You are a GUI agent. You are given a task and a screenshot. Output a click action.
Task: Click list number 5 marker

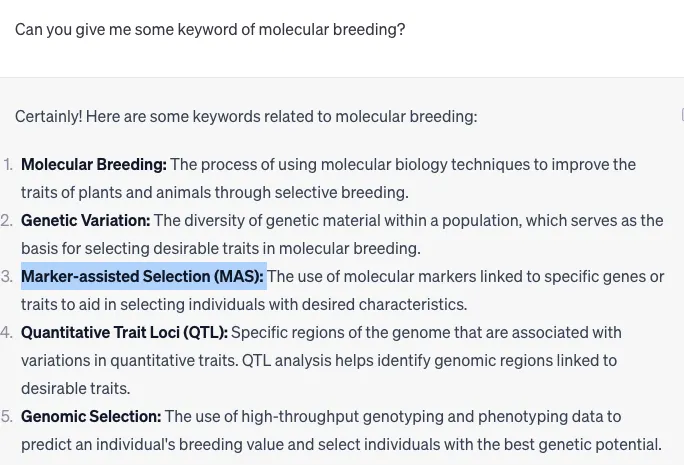7,417
